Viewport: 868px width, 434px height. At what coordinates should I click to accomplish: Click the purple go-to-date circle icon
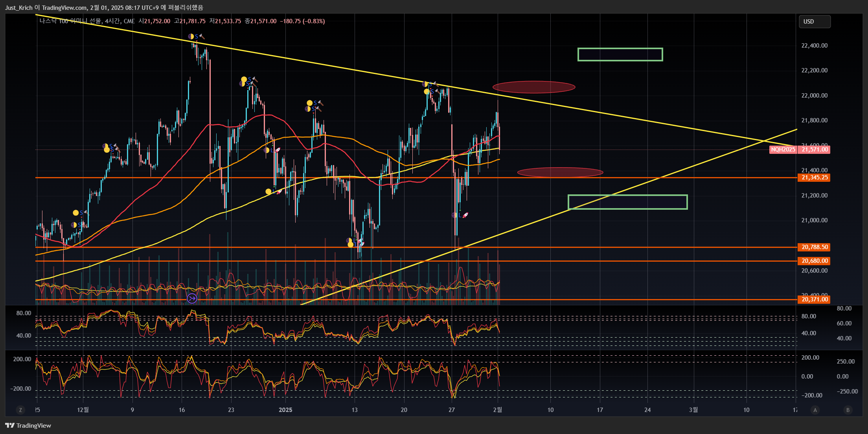coord(192,299)
